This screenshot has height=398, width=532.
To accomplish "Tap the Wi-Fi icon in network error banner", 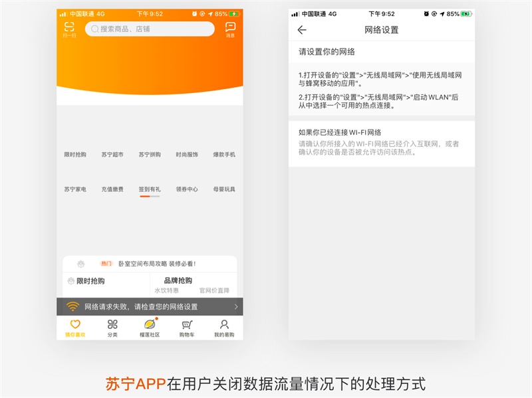I will pos(72,306).
